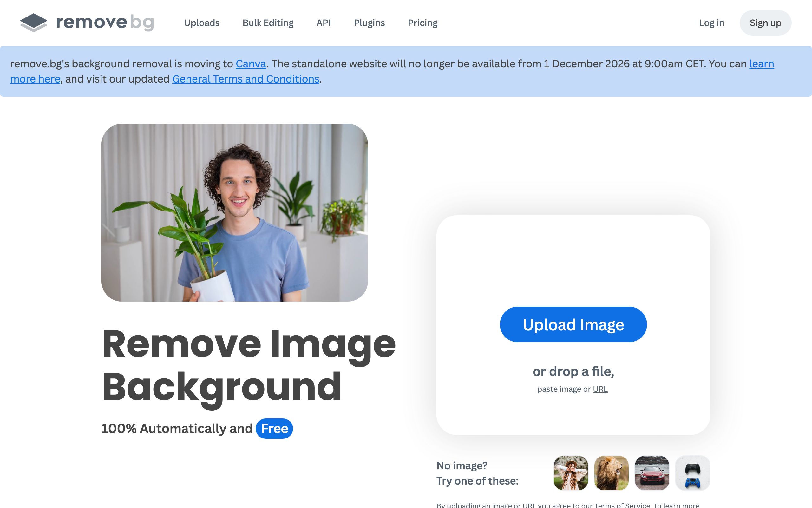Navigate to Plugins

click(x=369, y=23)
